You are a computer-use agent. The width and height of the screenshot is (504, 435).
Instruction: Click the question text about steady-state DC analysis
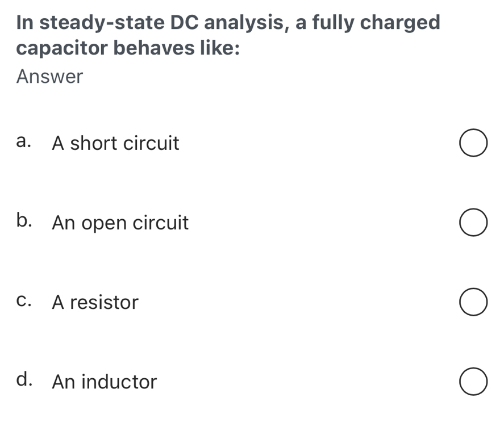click(x=227, y=34)
